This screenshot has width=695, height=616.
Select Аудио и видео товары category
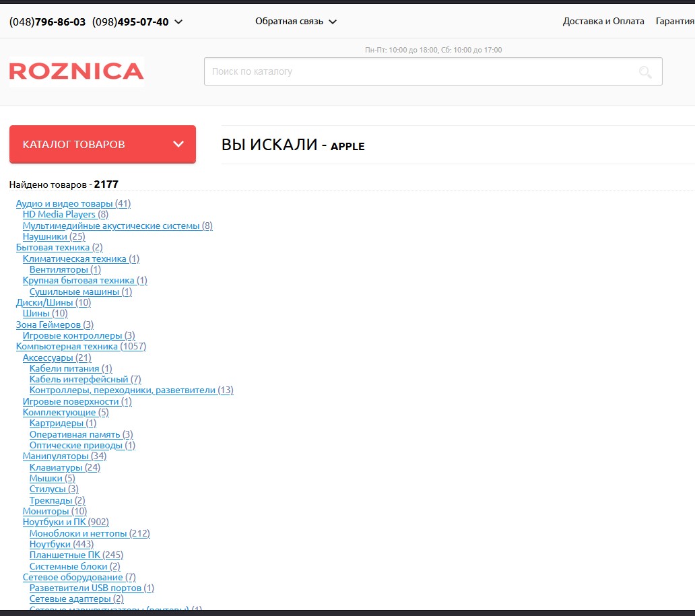coord(73,203)
